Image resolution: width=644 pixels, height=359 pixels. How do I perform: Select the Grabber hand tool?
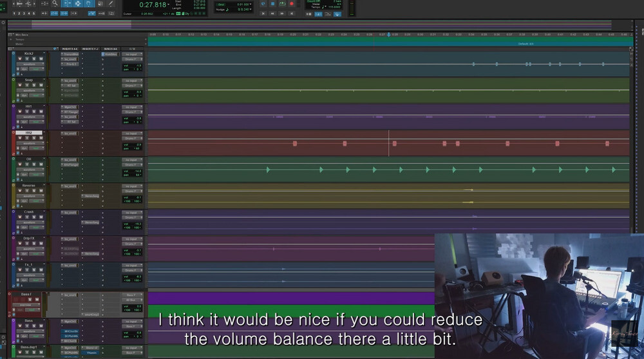(x=89, y=3)
